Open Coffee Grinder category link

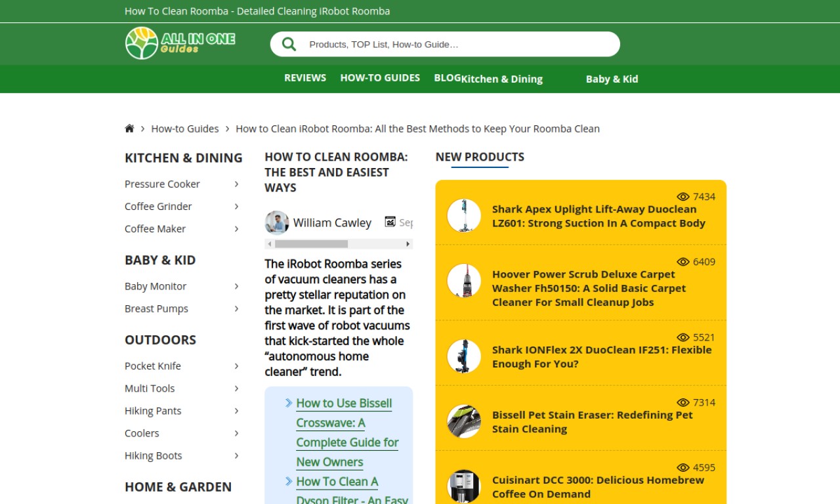tap(158, 206)
